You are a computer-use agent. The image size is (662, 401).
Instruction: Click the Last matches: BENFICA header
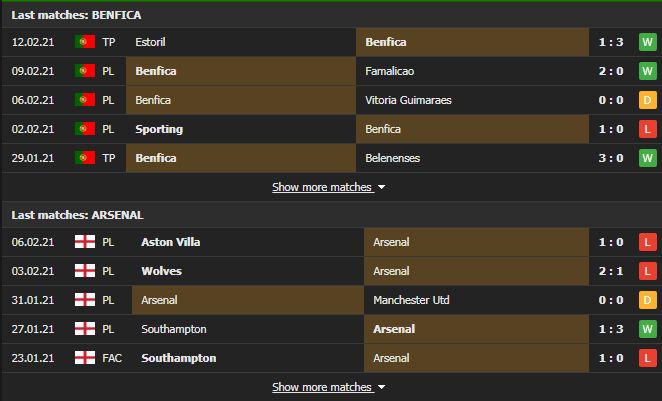[76, 15]
